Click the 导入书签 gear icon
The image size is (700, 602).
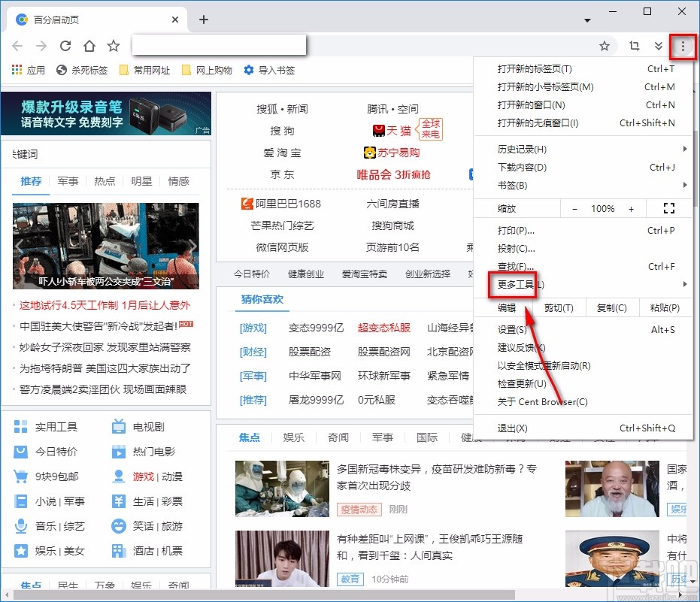[249, 70]
